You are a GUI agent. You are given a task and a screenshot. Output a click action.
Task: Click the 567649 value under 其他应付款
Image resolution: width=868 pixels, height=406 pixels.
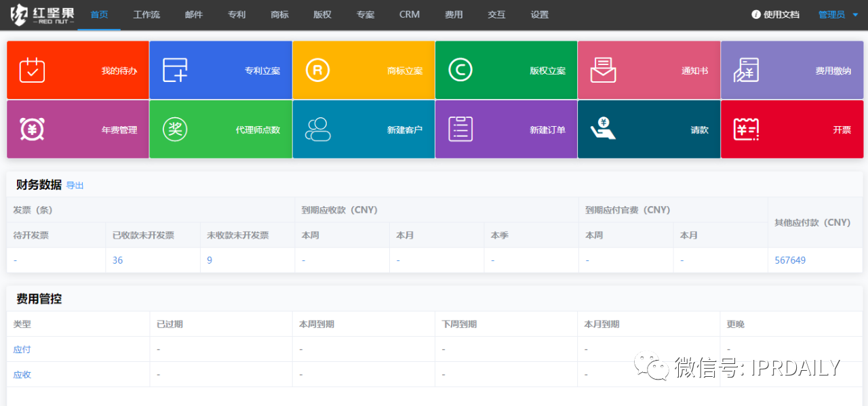790,260
